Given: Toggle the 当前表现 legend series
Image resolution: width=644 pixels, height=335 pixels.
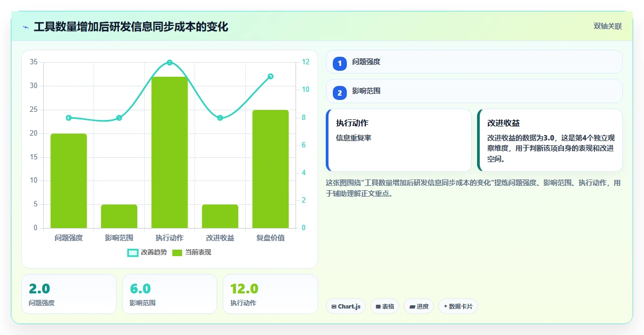Looking at the screenshot, I should point(191,252).
